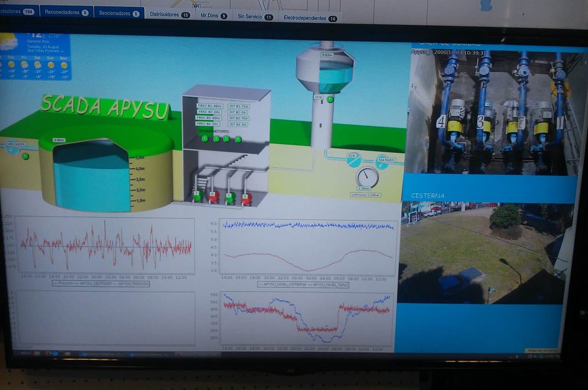Click the (n/a) label on tower column
Viewport: 588px width, 390px height.
[319, 97]
